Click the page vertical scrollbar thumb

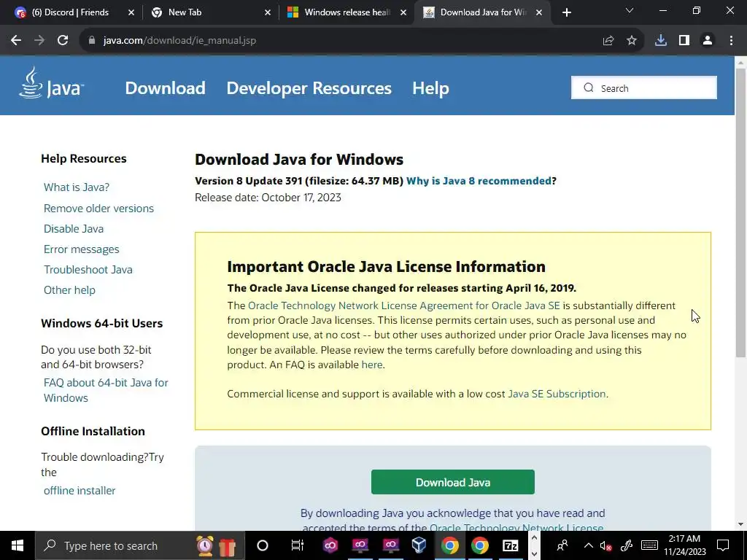tap(740, 212)
